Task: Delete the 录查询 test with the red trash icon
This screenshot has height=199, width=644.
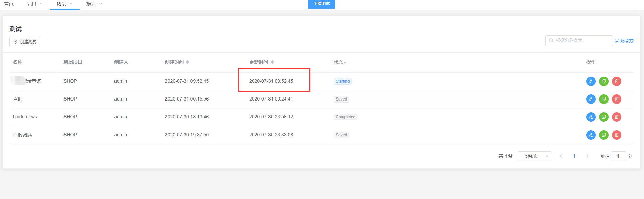Action: pyautogui.click(x=616, y=81)
